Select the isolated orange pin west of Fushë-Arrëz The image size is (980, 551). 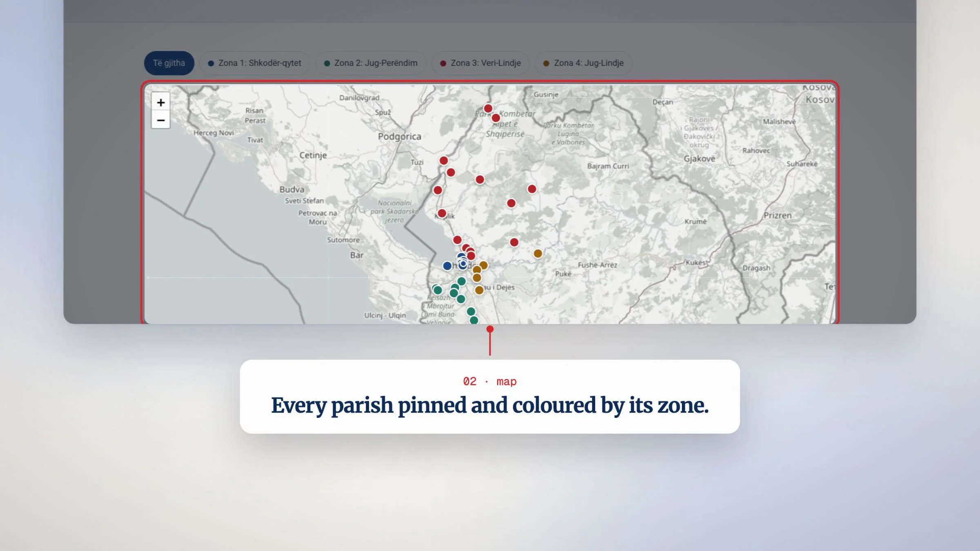tap(538, 253)
